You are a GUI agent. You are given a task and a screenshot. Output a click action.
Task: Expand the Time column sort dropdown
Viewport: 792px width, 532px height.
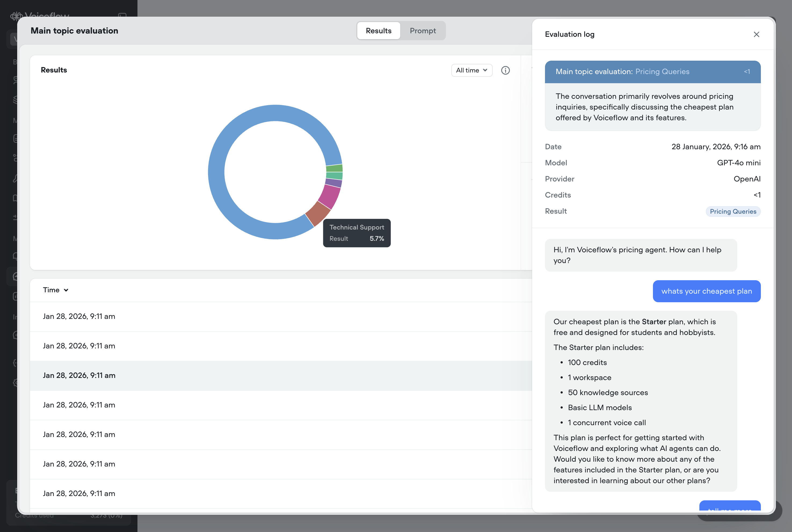(56, 290)
